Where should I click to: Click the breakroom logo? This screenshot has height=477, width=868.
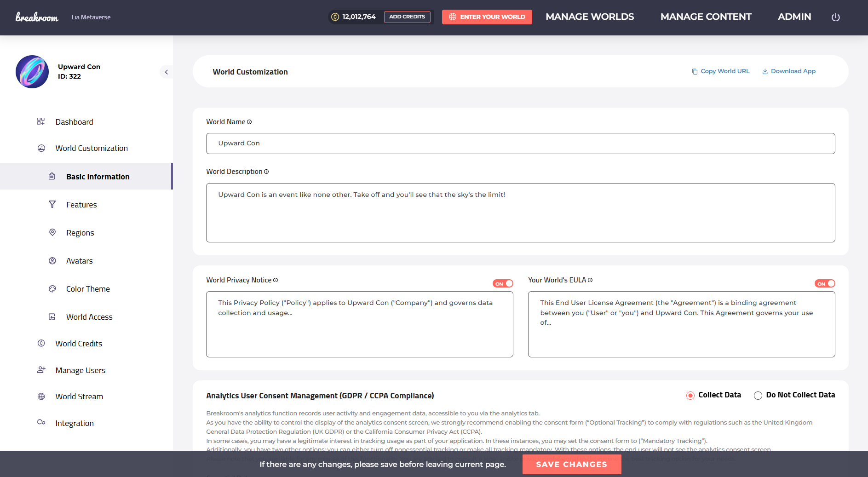(37, 17)
